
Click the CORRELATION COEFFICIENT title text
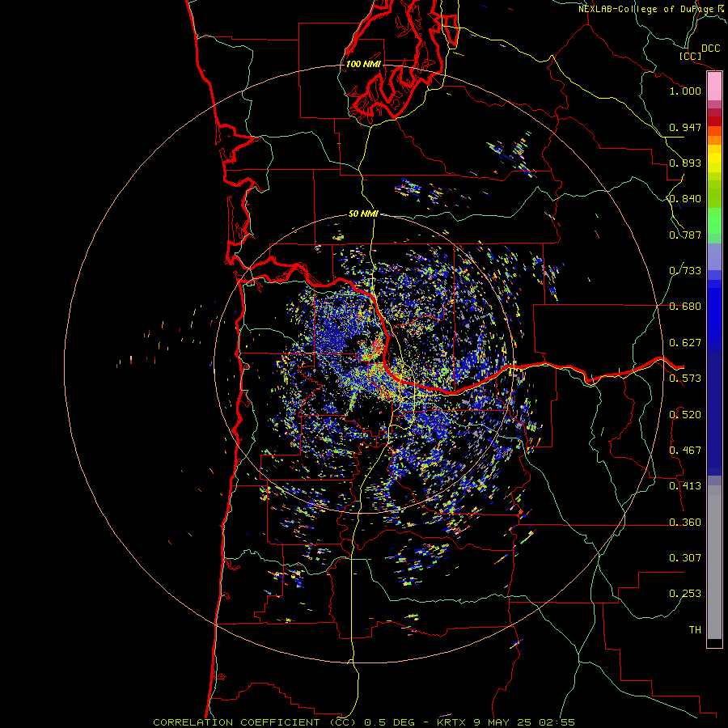(236, 722)
